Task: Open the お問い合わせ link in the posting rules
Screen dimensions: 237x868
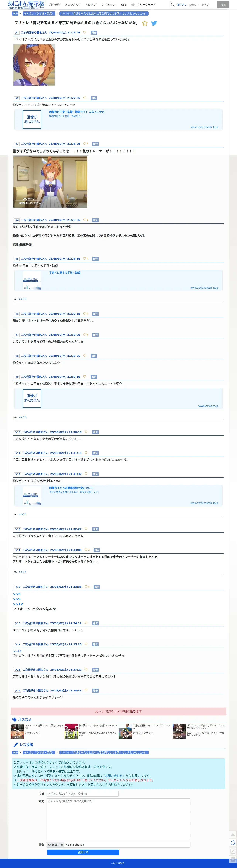Action: (x=114, y=775)
